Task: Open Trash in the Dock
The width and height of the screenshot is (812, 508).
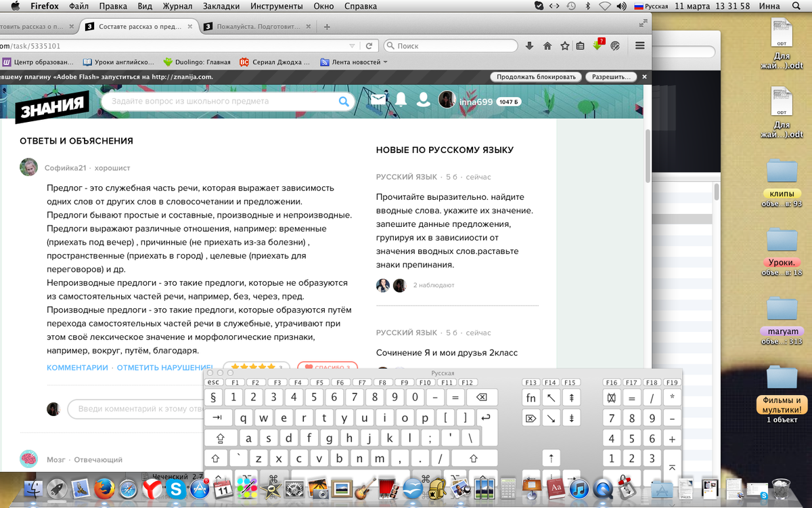Action: coord(780,488)
